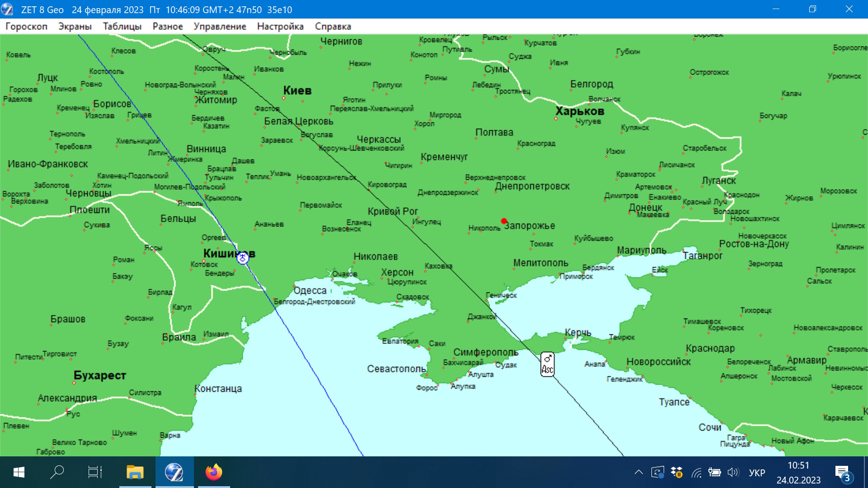Click the Windows Start button
The width and height of the screenshot is (868, 488).
tap(19, 472)
